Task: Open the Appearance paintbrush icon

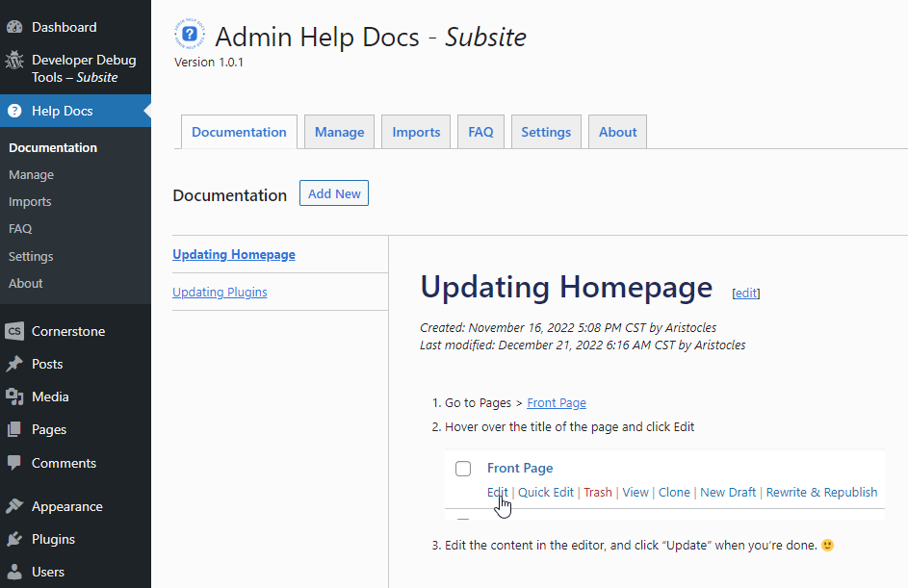Action: click(x=14, y=505)
